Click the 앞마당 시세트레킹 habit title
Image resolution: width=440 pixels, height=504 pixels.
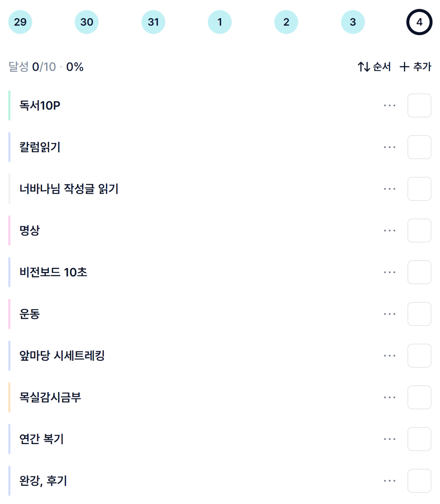click(x=62, y=356)
